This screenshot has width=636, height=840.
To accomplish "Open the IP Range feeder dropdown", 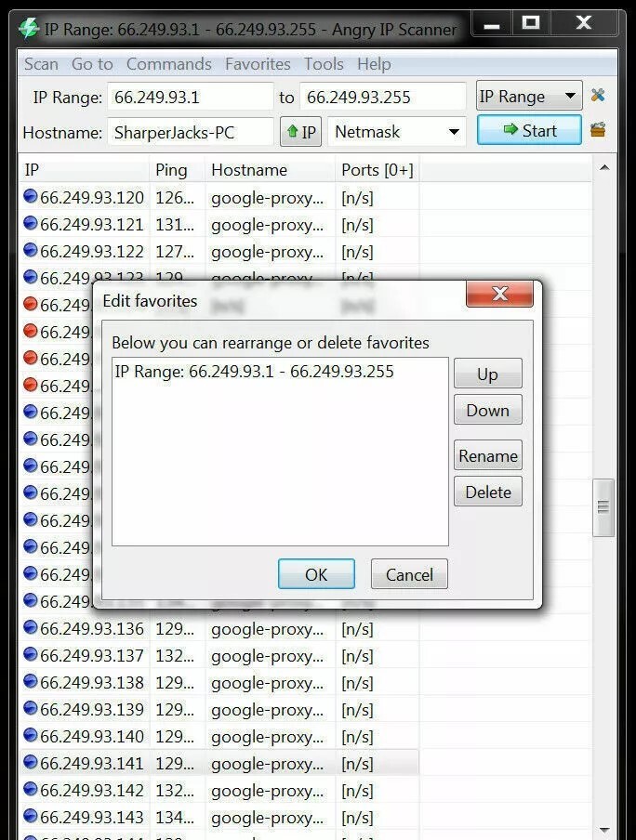I will 529,96.
